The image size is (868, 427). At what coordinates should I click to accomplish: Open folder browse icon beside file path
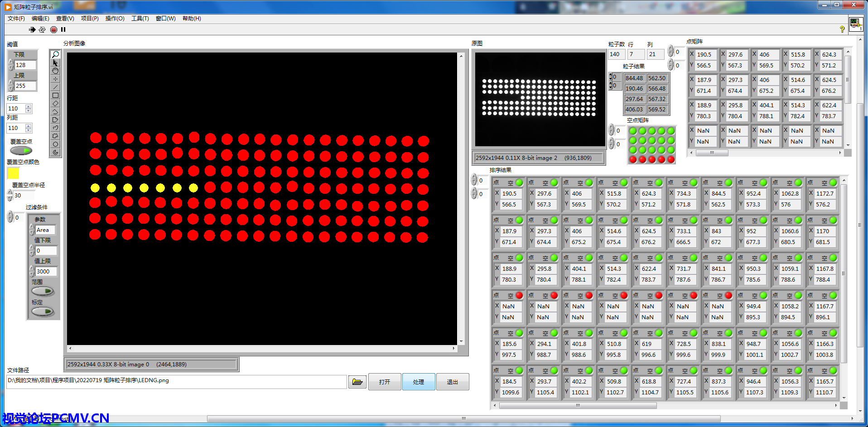(357, 382)
